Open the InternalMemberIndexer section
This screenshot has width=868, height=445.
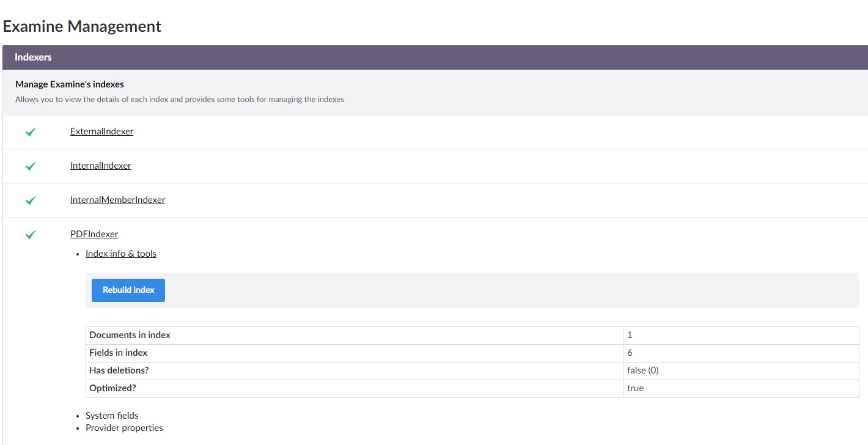pos(117,200)
